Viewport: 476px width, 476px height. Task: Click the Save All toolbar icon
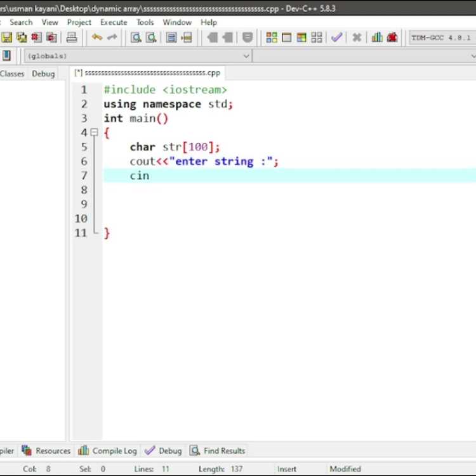tap(22, 37)
